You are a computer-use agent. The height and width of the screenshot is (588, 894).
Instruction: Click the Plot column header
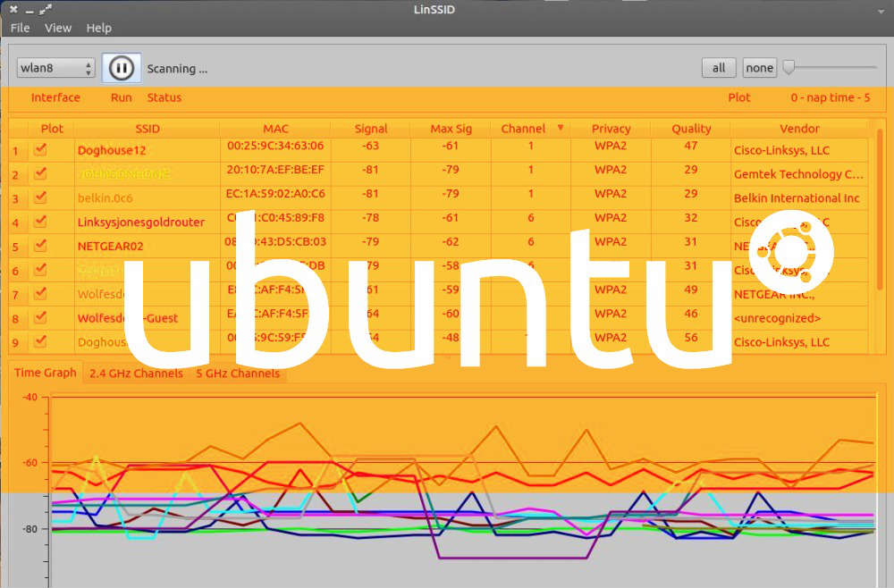coord(51,129)
